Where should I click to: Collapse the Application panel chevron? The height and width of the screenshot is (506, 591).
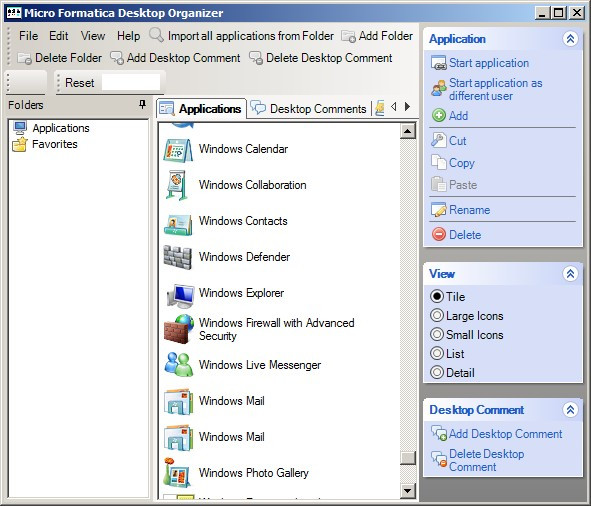coord(570,38)
